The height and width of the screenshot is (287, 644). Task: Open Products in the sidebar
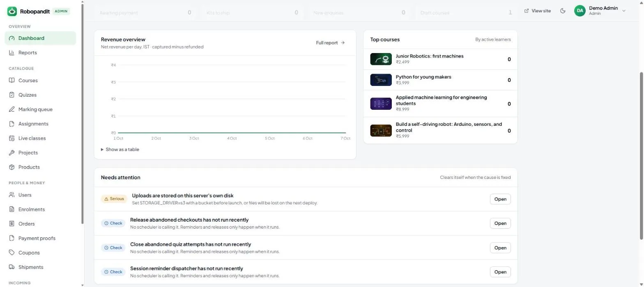coord(40,167)
